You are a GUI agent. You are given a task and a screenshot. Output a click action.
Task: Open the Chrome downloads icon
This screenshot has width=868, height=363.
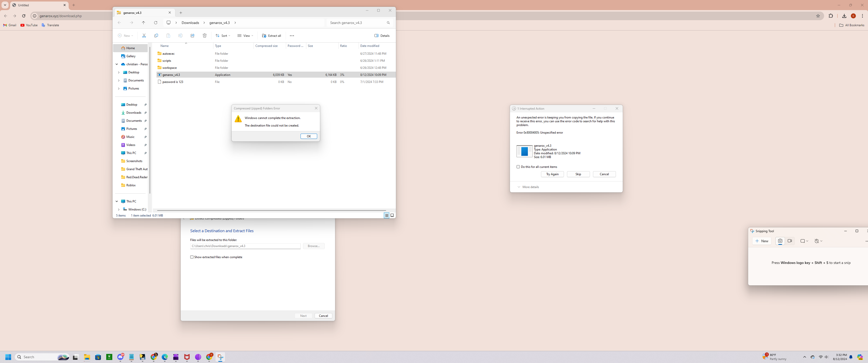[844, 16]
